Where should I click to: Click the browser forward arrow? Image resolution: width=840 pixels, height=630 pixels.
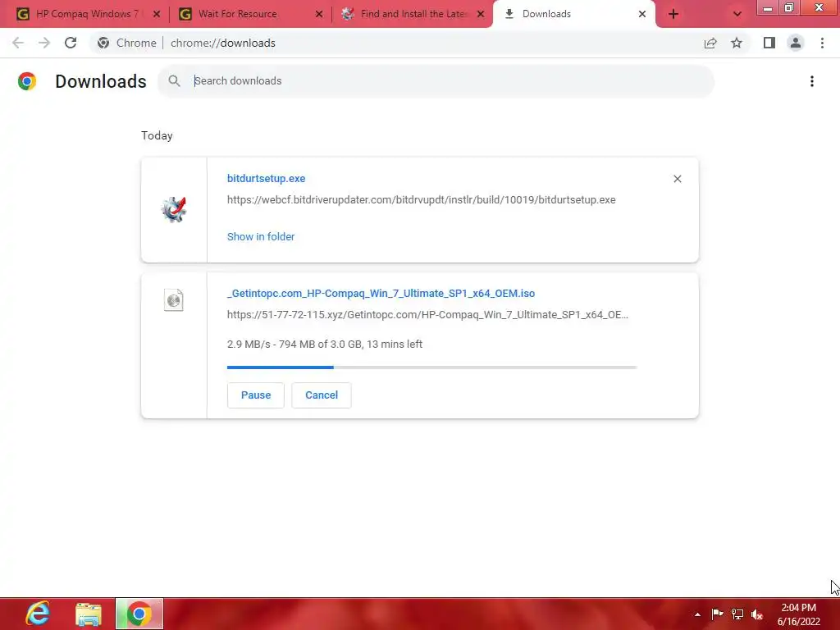click(x=44, y=43)
